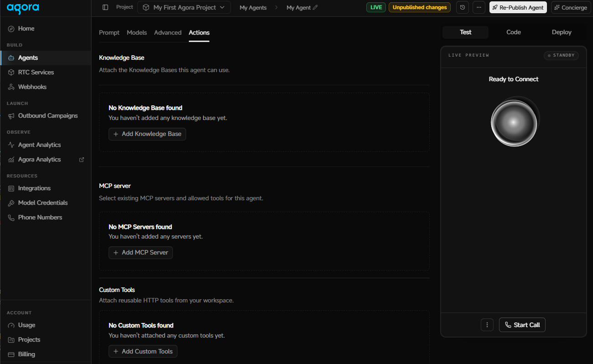Viewport: 593px width, 364px height.
Task: Select the Test tab
Action: pos(466,32)
